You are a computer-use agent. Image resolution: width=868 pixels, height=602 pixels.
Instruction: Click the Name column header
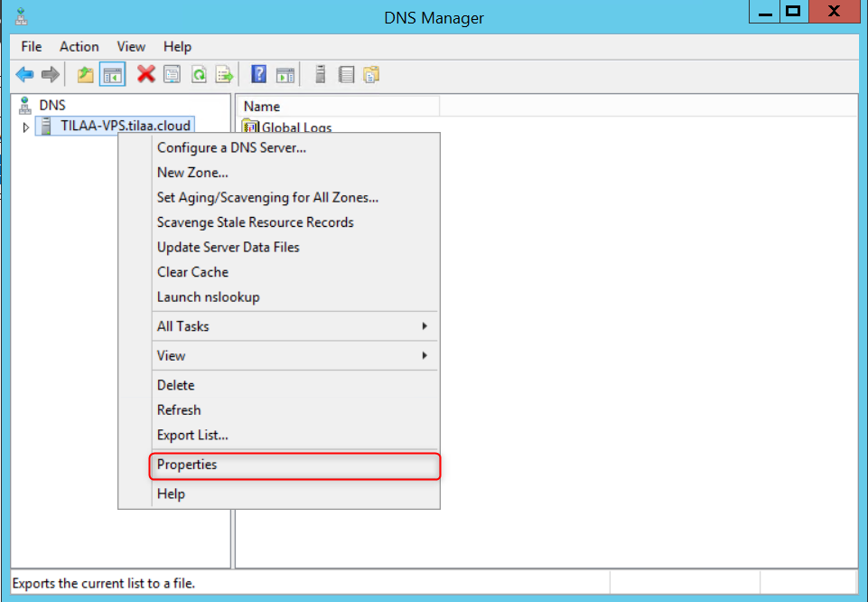point(340,107)
